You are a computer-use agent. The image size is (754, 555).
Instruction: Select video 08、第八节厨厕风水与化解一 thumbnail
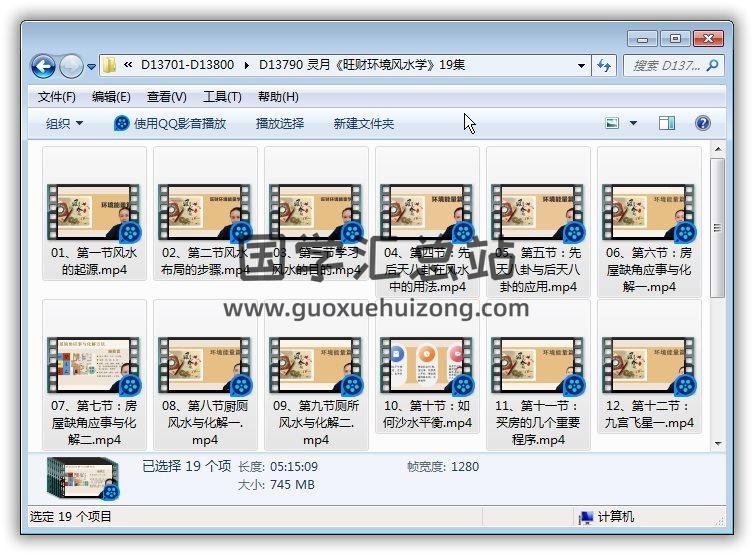[205, 366]
